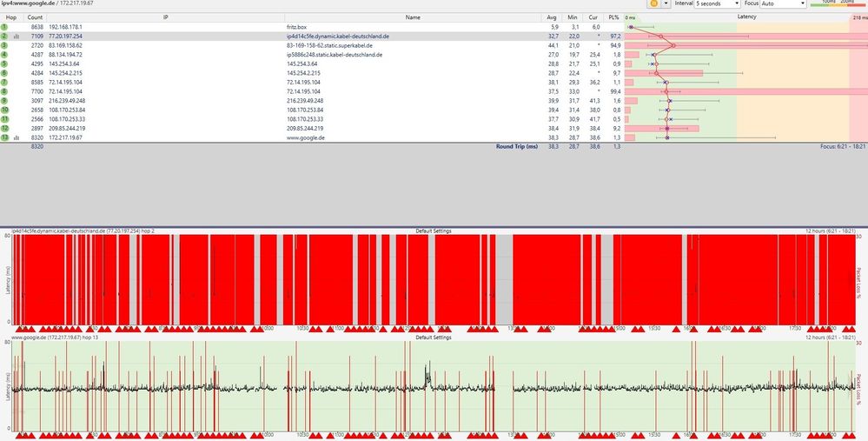868x441 pixels.
Task: Click 83-169-158-62.static.superkabel.de name
Action: [329, 45]
